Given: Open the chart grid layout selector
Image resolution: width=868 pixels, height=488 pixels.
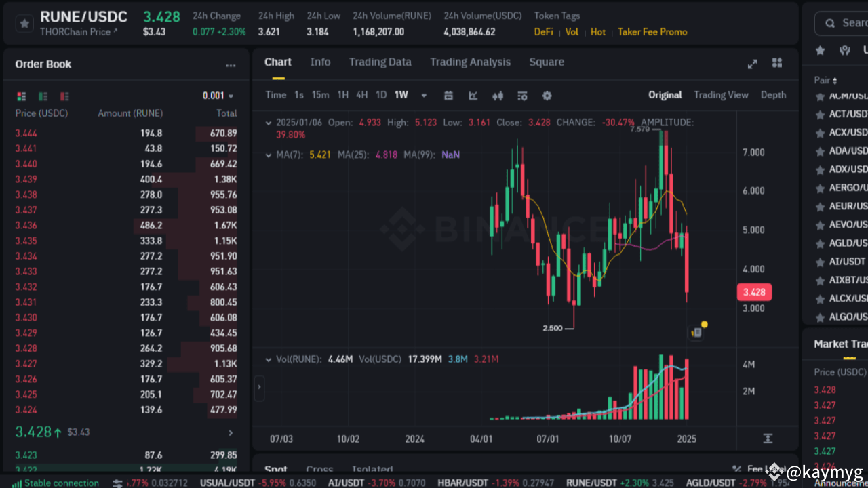Looking at the screenshot, I should point(777,63).
